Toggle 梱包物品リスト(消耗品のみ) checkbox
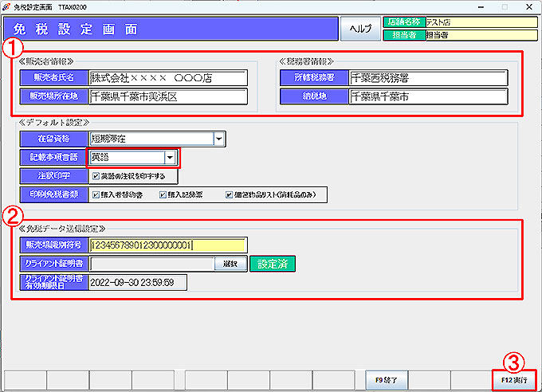 point(230,194)
